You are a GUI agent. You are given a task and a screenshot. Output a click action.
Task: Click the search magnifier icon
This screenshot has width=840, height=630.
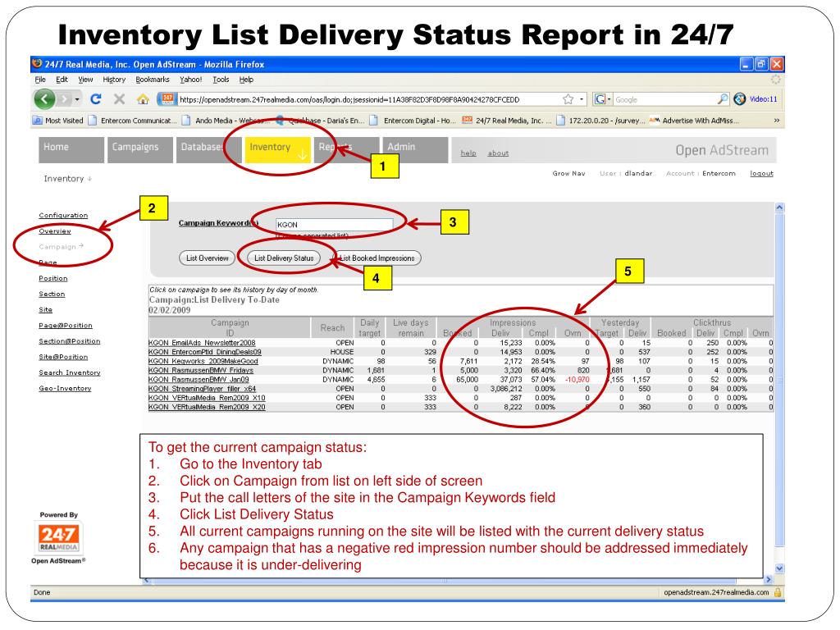click(x=723, y=99)
